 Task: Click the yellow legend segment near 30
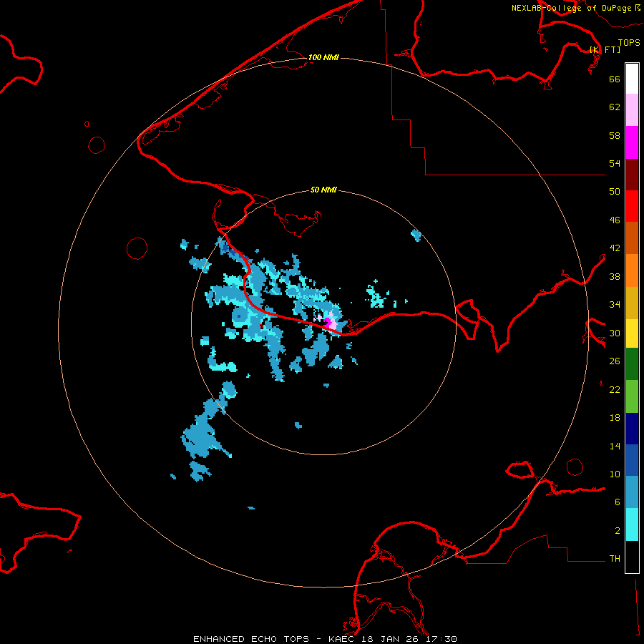632,333
